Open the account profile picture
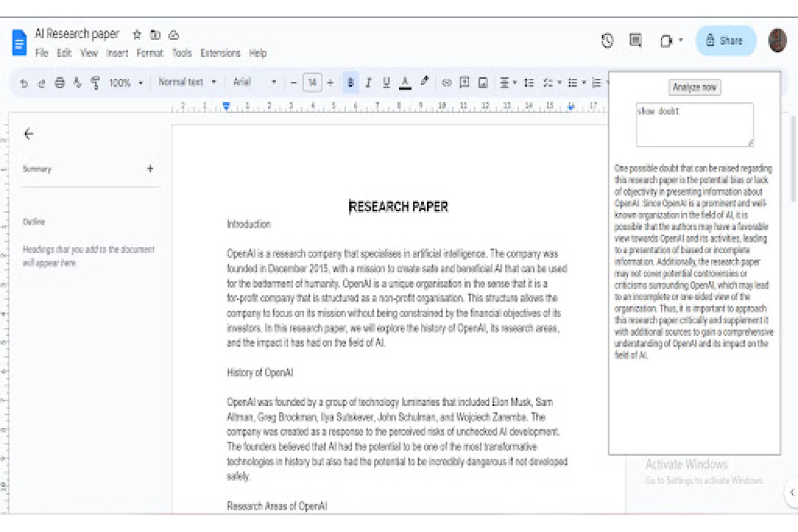This screenshot has height=532, width=798. (777, 40)
